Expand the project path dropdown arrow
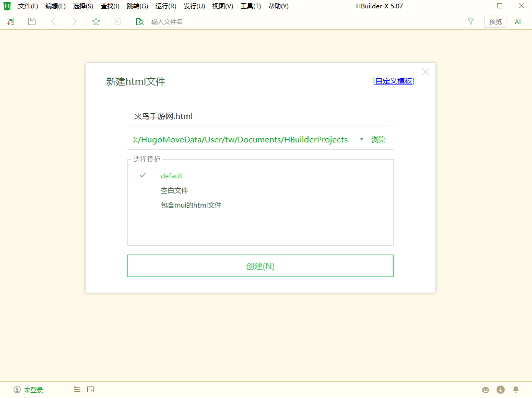 click(362, 139)
